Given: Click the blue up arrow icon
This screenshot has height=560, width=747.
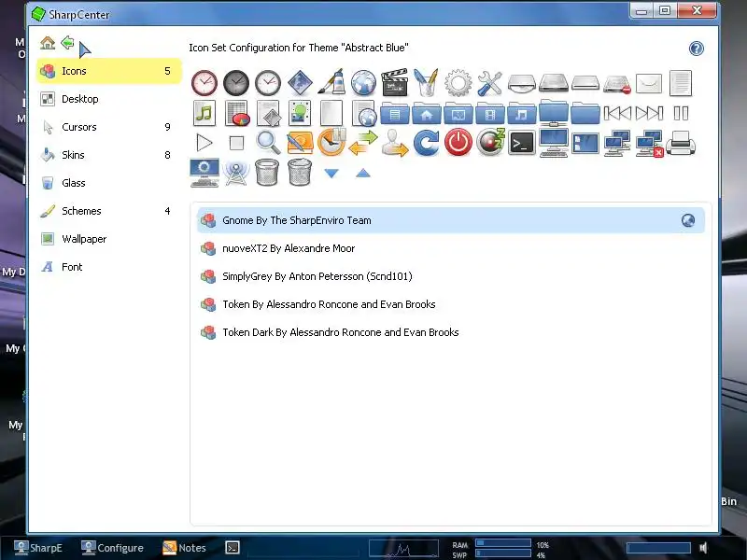Looking at the screenshot, I should (x=363, y=173).
